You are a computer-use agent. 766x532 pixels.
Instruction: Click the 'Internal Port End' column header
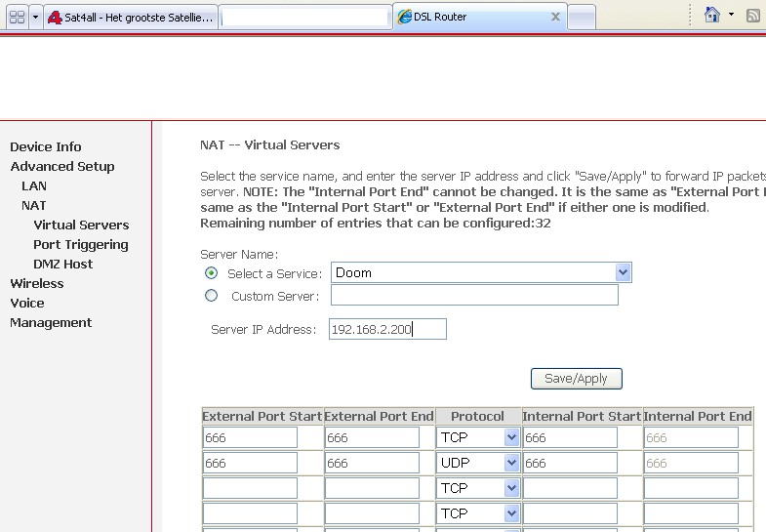pyautogui.click(x=698, y=416)
